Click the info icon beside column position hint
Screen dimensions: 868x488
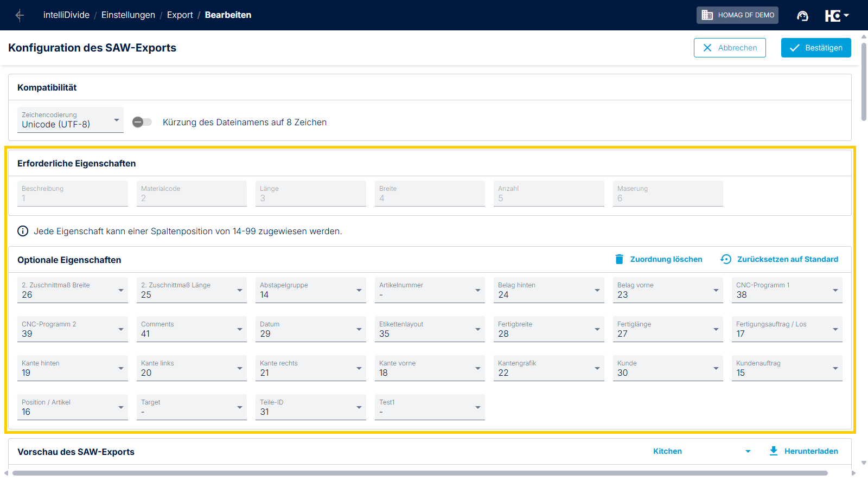pos(23,231)
